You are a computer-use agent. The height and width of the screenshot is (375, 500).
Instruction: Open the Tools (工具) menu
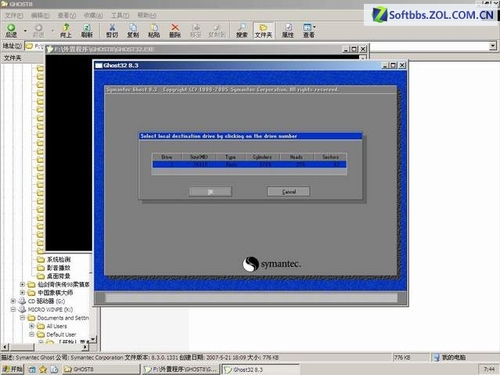tap(120, 15)
